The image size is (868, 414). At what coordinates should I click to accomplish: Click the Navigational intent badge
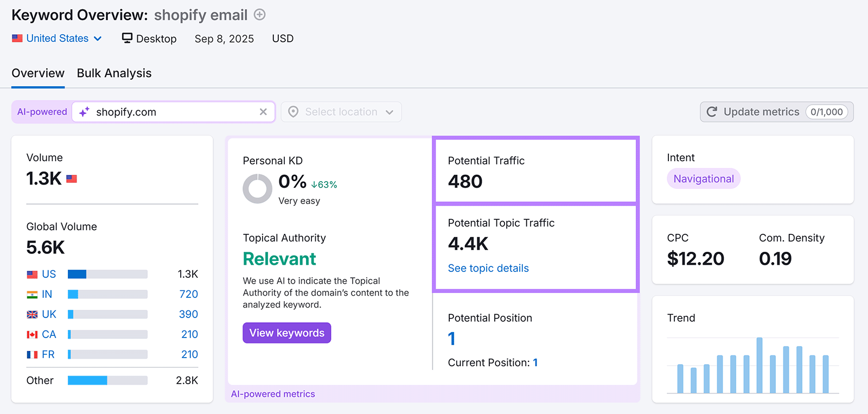pyautogui.click(x=703, y=179)
